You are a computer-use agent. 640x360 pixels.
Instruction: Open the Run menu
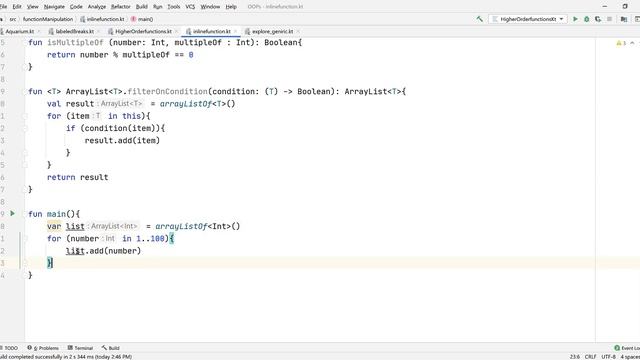click(x=158, y=7)
